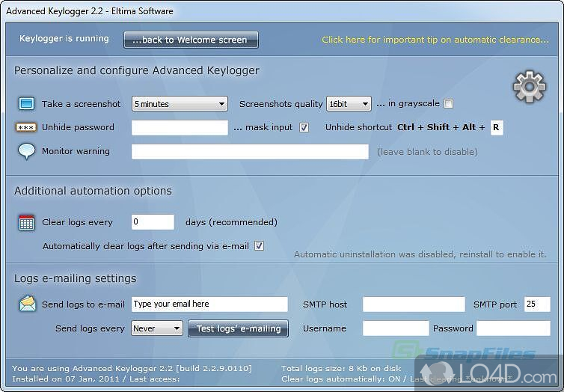The height and width of the screenshot is (392, 564).
Task: Click 'Total logs size: 8 Kb on disk'
Action: (x=341, y=368)
